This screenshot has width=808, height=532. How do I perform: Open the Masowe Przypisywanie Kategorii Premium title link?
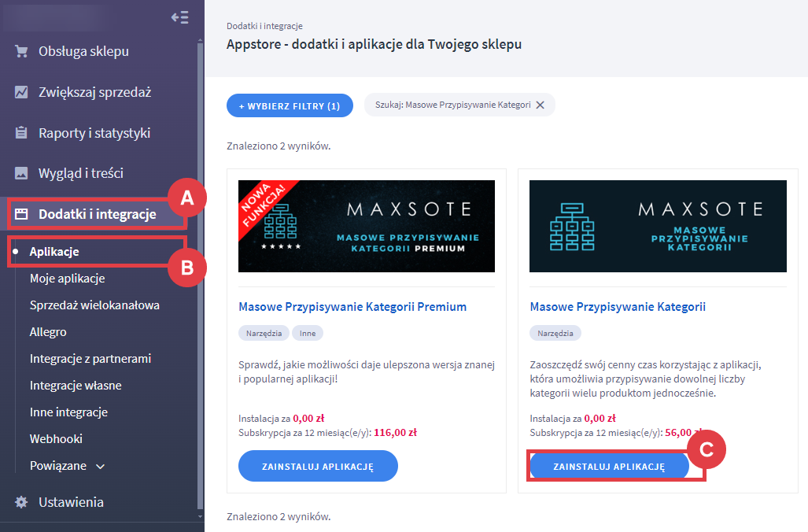pos(352,307)
